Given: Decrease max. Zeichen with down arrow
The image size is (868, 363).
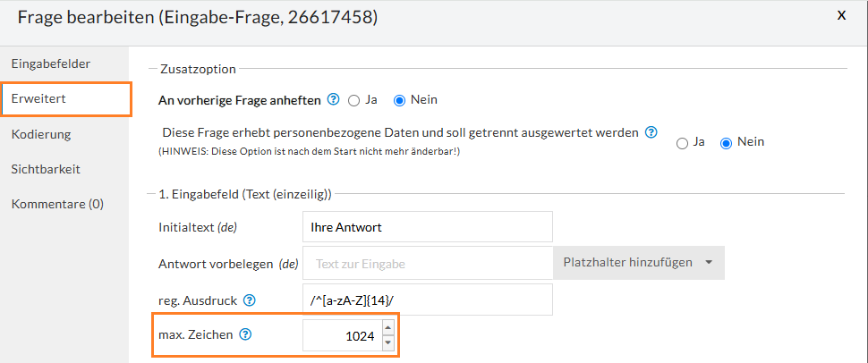Looking at the screenshot, I should click(387, 343).
